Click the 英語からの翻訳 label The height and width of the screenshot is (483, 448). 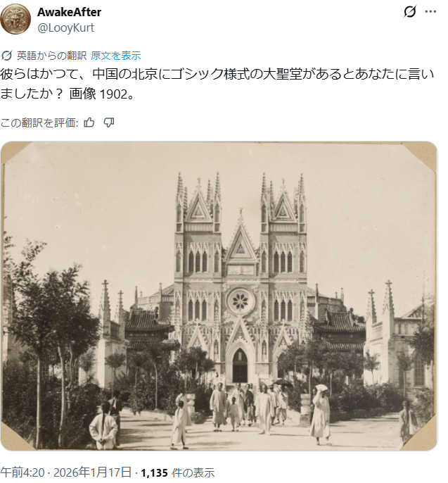click(52, 56)
